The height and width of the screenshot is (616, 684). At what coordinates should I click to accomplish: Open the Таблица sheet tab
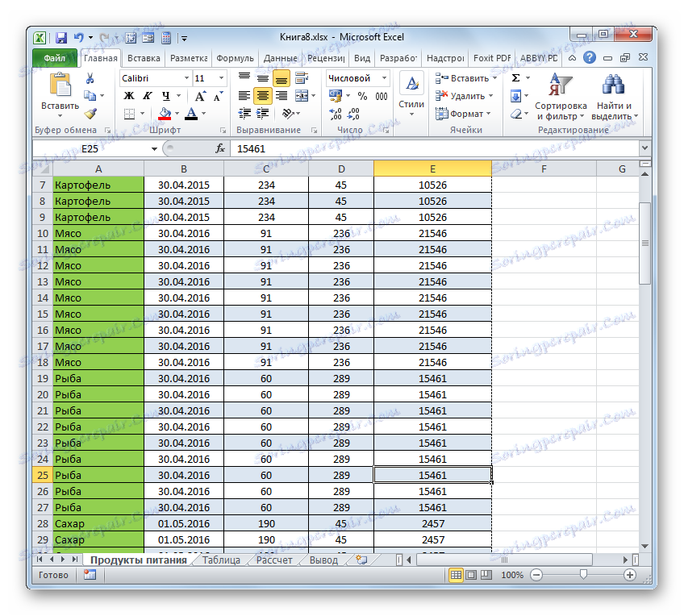click(221, 560)
